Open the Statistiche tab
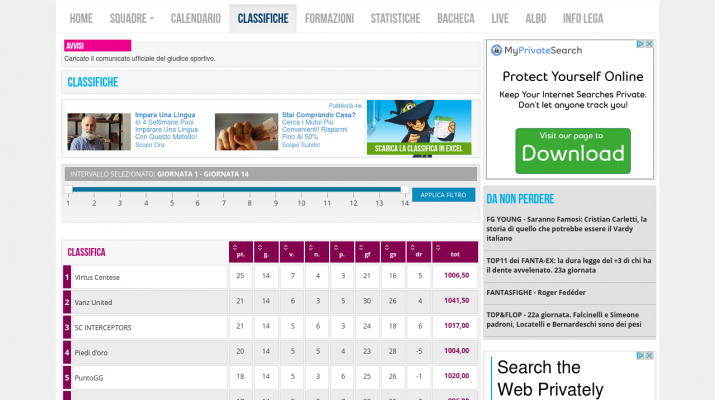 click(395, 18)
